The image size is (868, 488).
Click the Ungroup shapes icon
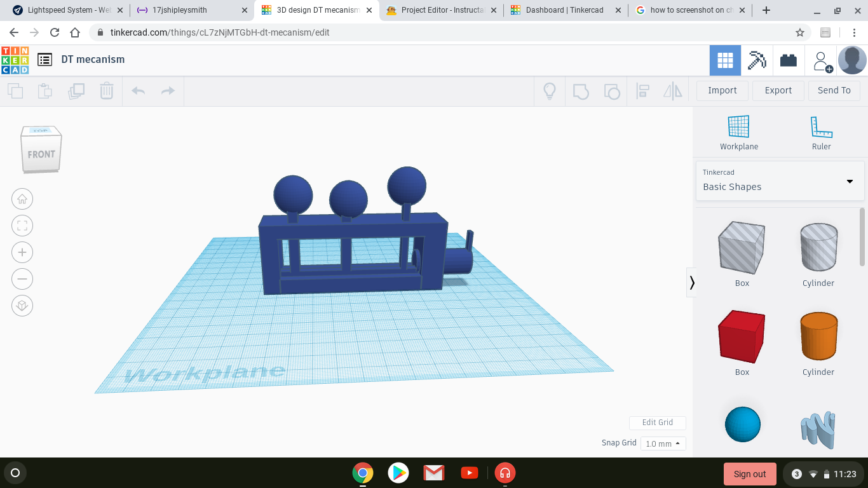[611, 91]
